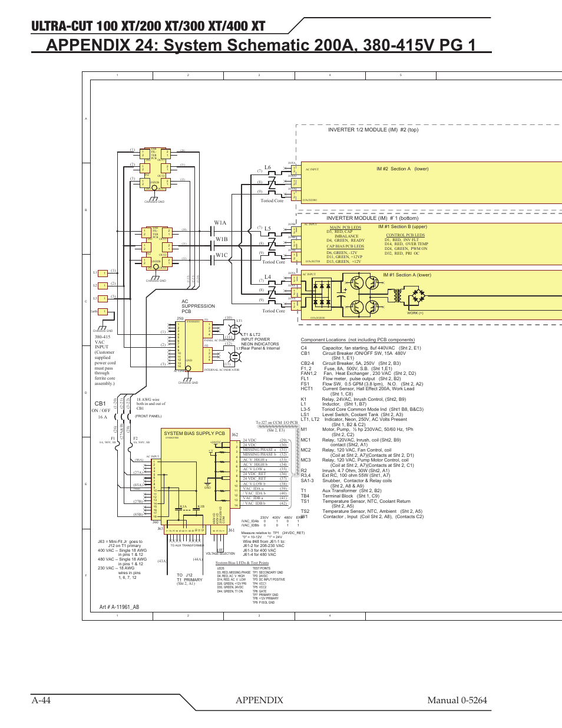Viewport: 562px width, 728px height.
Task: Click the page title Ultra-Cut 100 XT/200 XT
Action: (x=148, y=27)
